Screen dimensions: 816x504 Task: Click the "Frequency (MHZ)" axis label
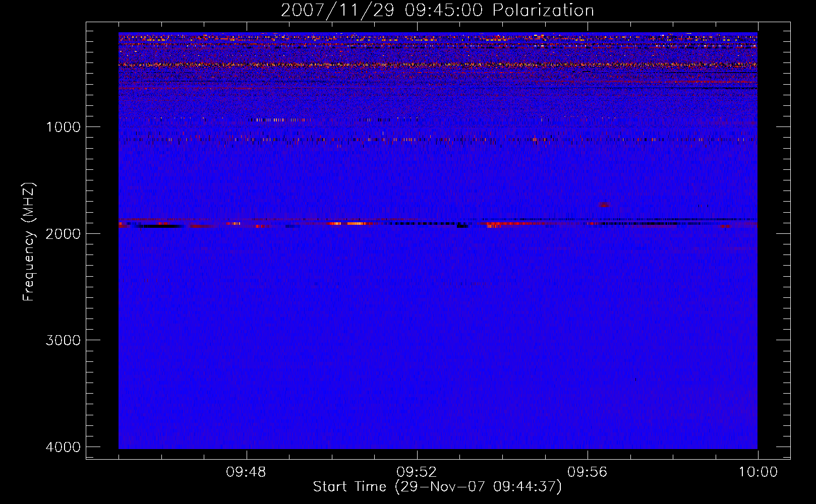(x=29, y=242)
